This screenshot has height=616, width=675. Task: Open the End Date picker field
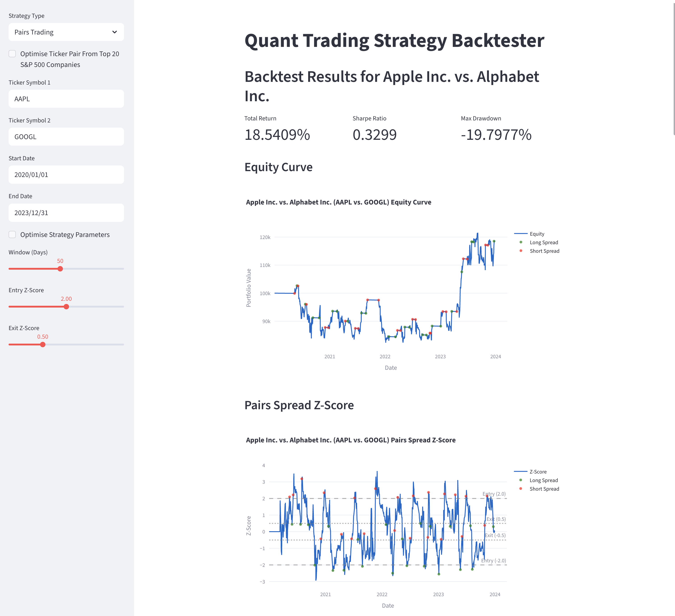[66, 213]
